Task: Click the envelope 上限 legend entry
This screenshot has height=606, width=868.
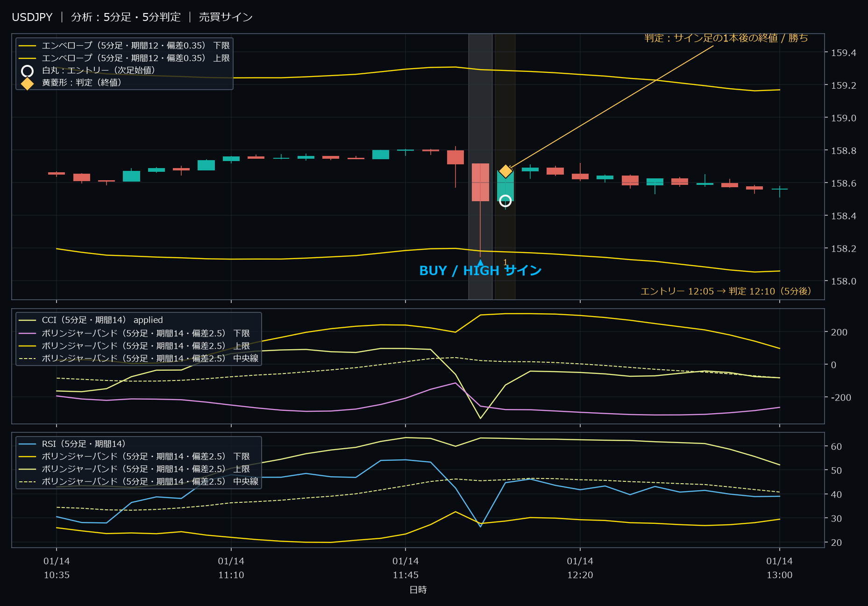Action: 124,58
